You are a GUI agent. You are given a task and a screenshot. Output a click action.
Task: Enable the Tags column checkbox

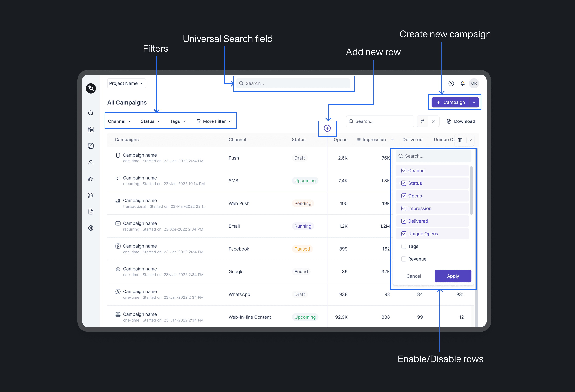point(403,246)
